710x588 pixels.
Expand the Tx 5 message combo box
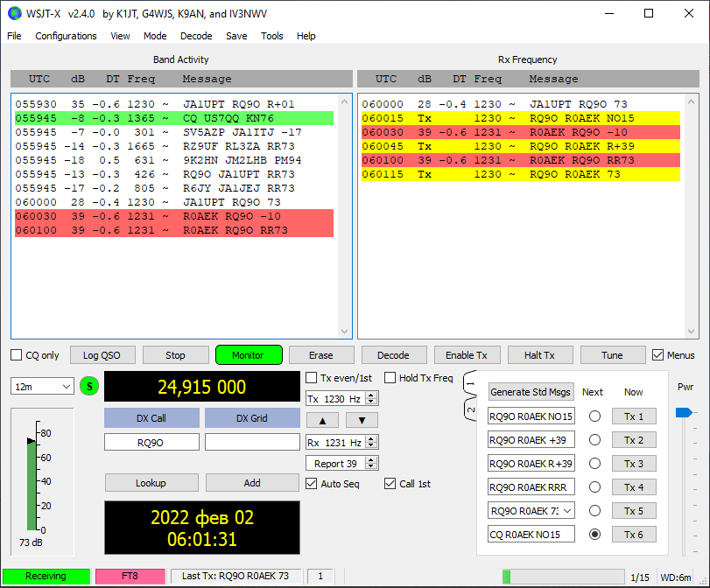coord(567,511)
